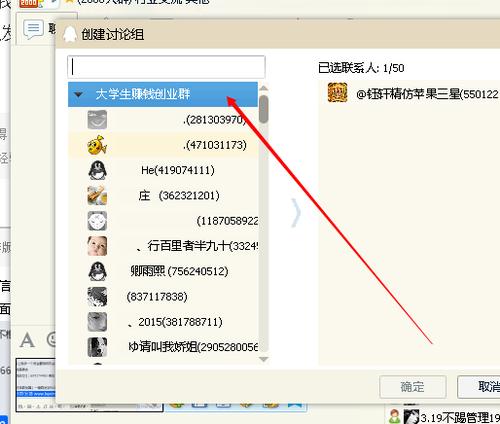This screenshot has height=424, width=500.
Task: Click the scroll down arrow of contact list
Action: [x=264, y=359]
